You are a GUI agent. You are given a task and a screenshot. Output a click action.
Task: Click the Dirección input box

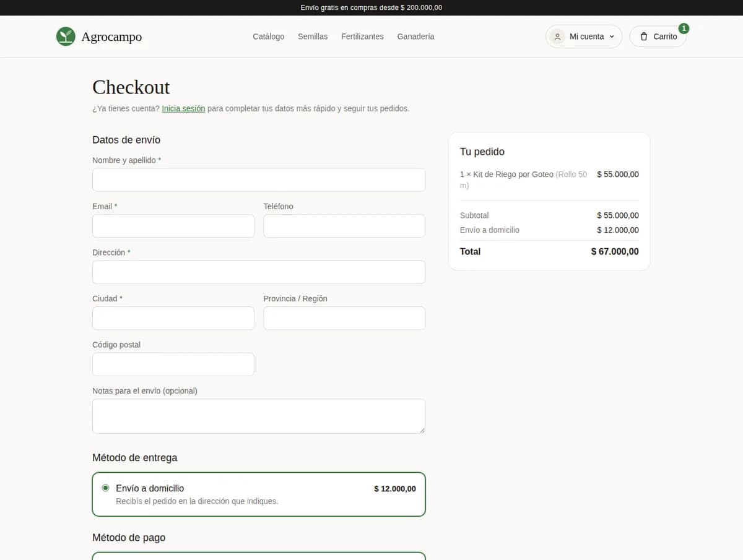[x=259, y=272]
